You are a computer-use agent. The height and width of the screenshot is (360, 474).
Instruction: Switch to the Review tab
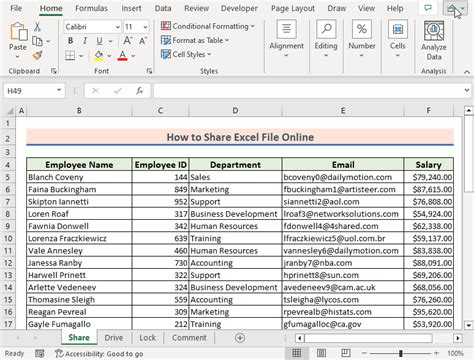(x=197, y=8)
